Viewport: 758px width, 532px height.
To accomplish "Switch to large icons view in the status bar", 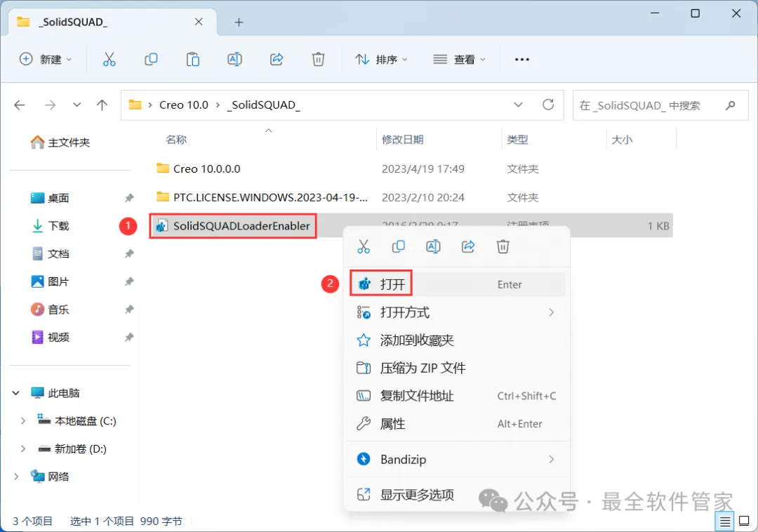I will 744,521.
